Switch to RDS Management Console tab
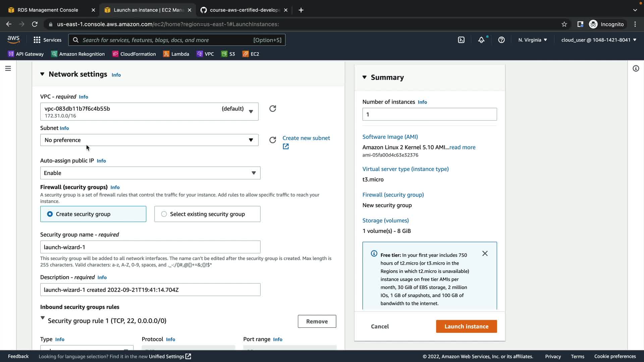The width and height of the screenshot is (644, 362). tap(48, 10)
